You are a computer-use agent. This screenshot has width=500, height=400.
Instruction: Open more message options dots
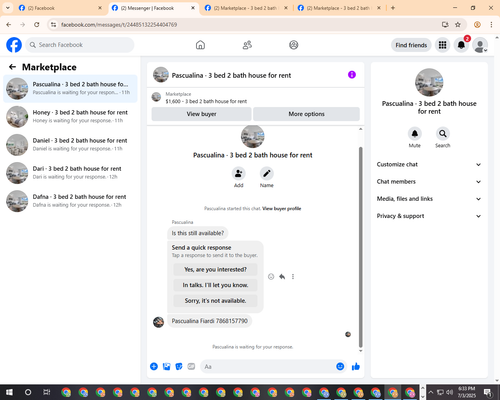(293, 277)
